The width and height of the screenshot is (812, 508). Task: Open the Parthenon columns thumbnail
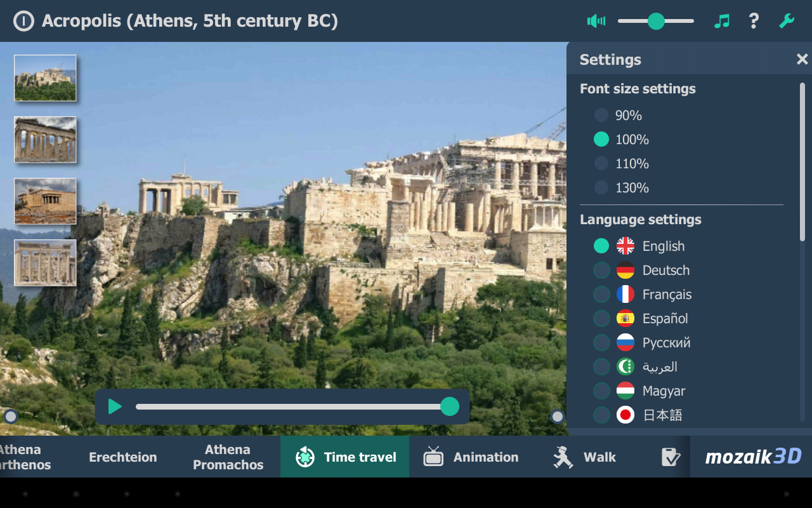(x=45, y=139)
